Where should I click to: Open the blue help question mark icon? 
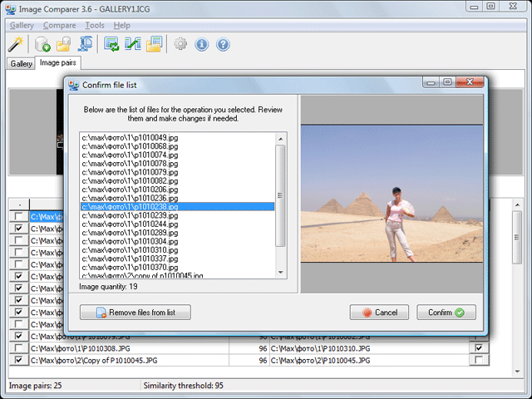(223, 44)
